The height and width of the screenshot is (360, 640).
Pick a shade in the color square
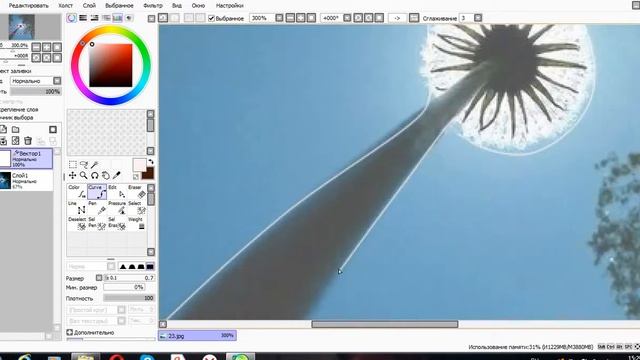[111, 65]
